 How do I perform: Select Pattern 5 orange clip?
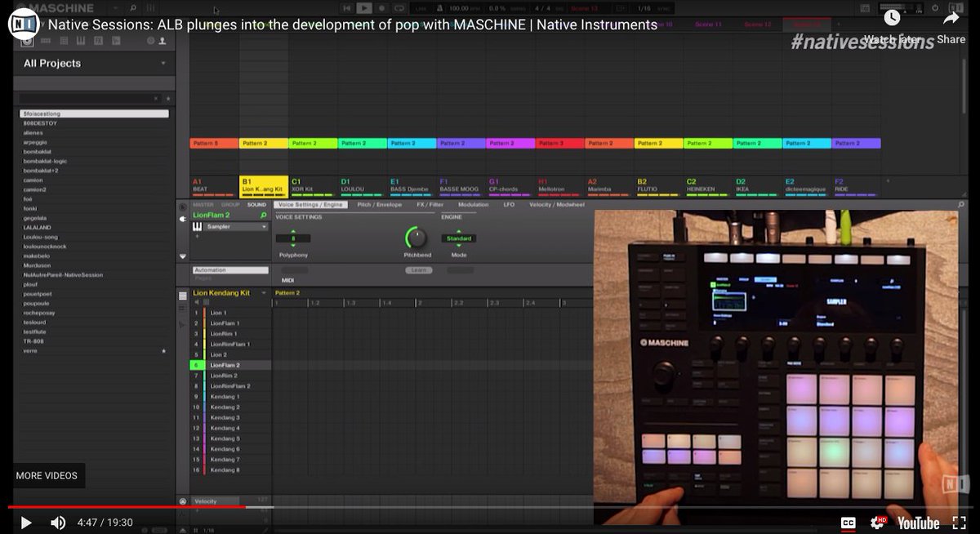214,143
